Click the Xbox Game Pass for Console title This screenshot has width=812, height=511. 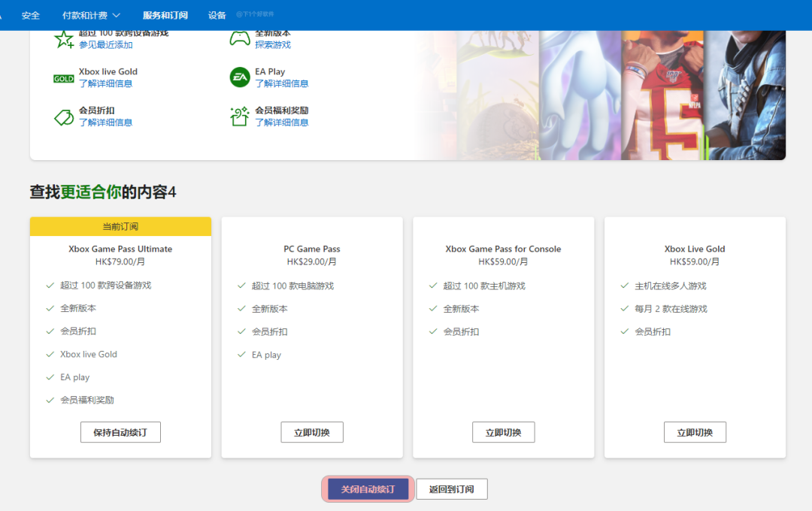pyautogui.click(x=503, y=249)
